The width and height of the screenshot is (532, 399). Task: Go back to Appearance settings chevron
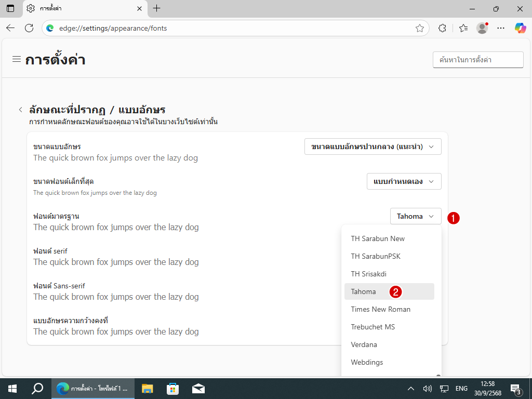coord(20,110)
